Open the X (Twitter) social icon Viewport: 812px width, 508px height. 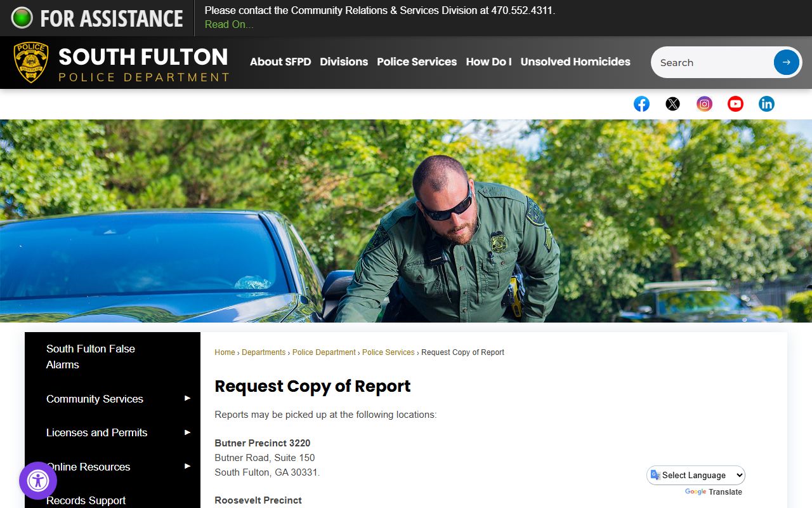click(672, 104)
